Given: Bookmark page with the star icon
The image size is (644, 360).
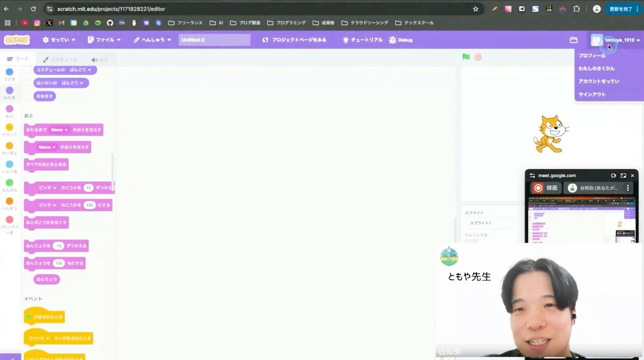Looking at the screenshot, I should (x=475, y=9).
